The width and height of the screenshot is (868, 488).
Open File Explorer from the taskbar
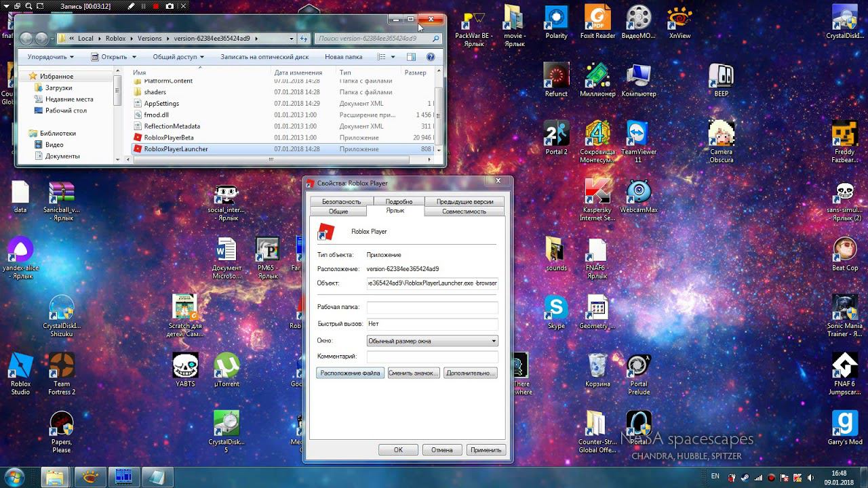tap(55, 476)
